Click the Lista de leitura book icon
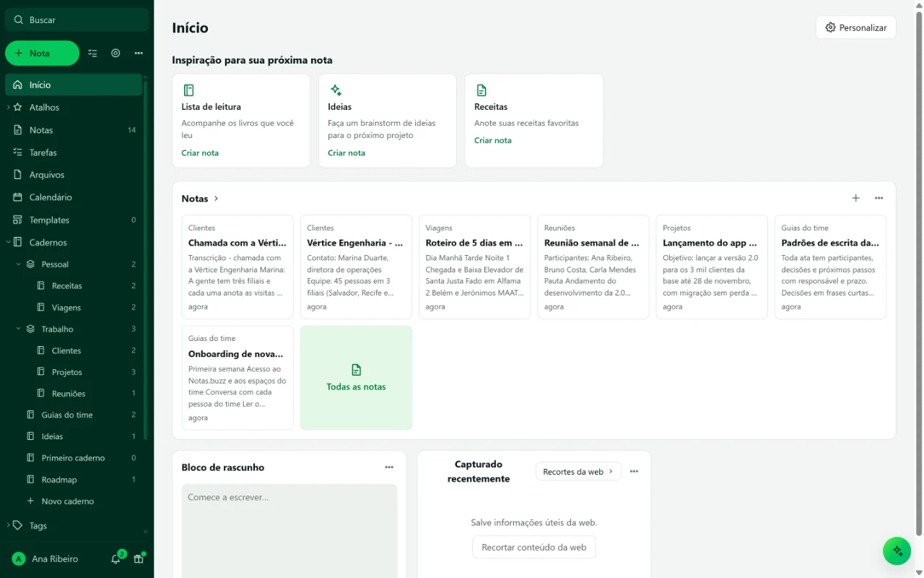Screen dimensions: 924x578 click(x=188, y=90)
